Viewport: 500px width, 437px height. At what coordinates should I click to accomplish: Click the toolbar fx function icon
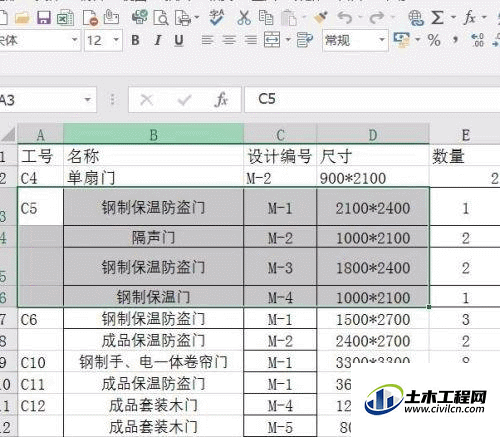469,17
